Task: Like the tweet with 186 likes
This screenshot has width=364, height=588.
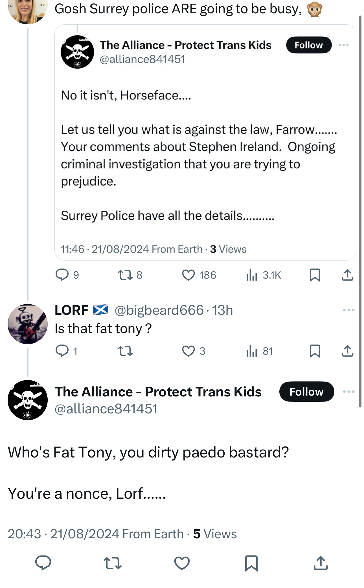Action: [x=188, y=275]
